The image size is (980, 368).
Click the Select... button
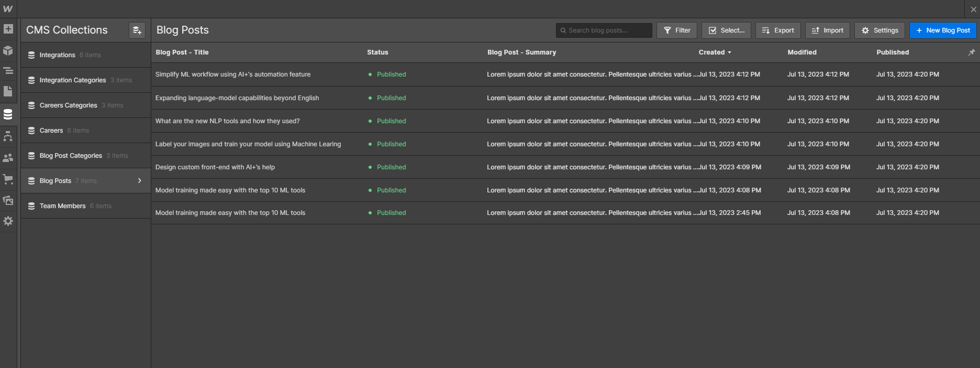[727, 30]
